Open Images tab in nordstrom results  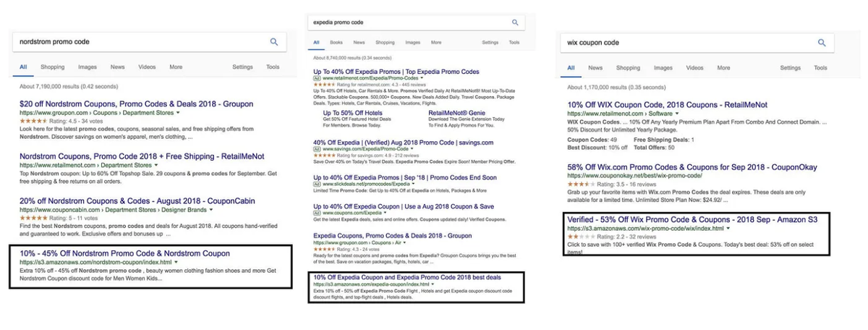click(88, 67)
